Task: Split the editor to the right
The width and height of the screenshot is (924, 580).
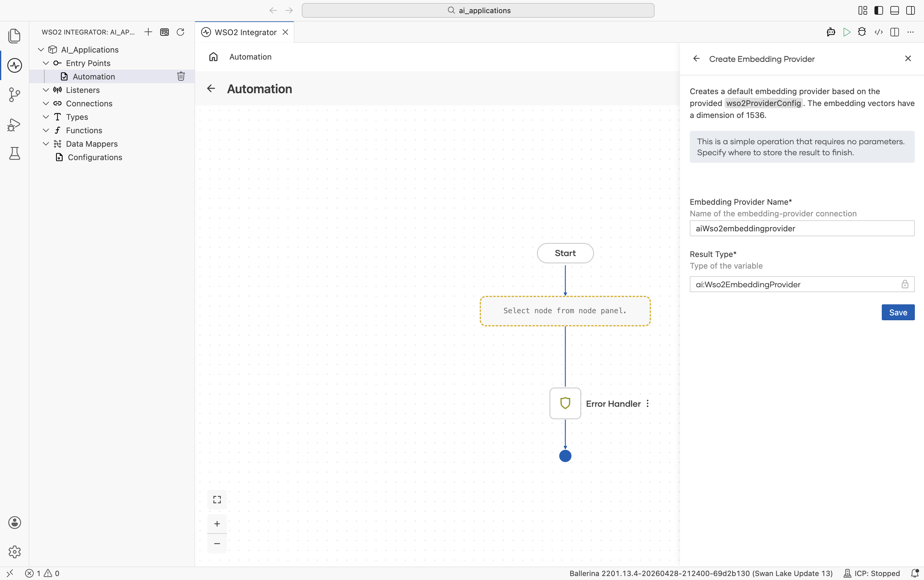Action: [x=894, y=32]
